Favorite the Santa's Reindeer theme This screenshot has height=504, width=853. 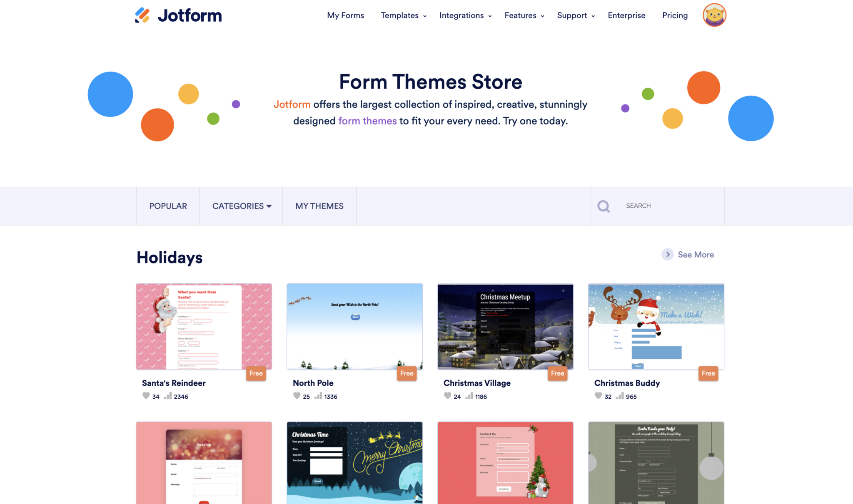pos(146,396)
